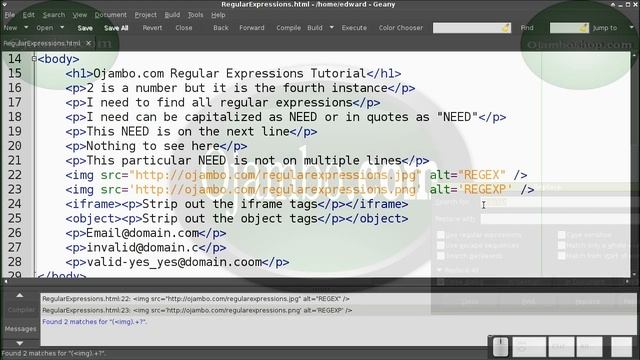Click Compile in toolbar
Screen dimensions: 640x360
tap(289, 28)
